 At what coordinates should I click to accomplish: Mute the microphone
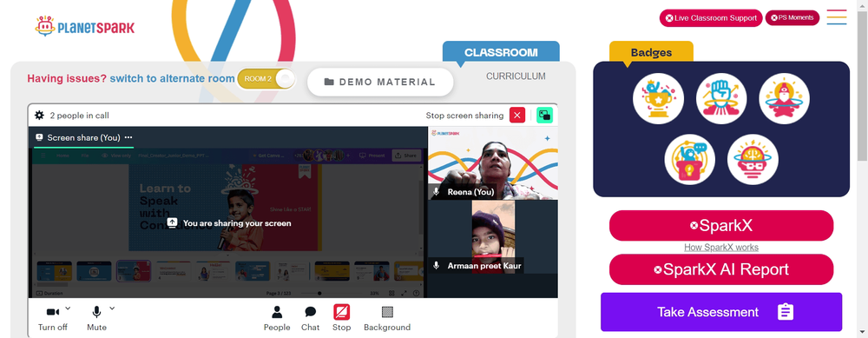click(x=96, y=319)
